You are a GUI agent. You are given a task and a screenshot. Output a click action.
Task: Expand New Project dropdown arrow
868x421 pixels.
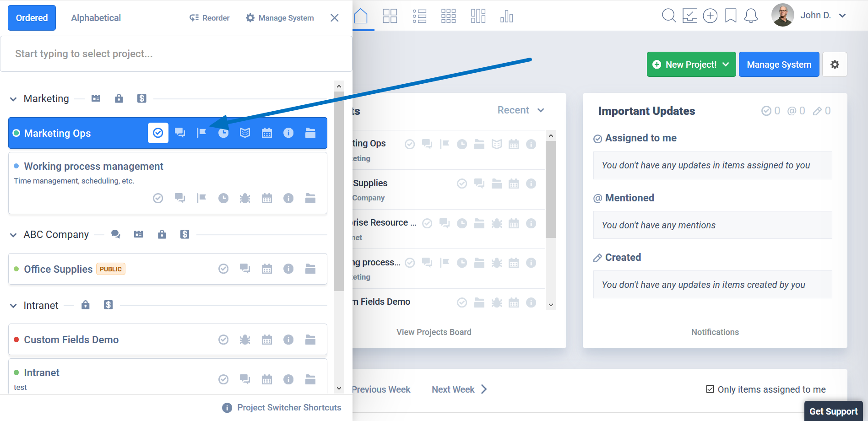click(726, 65)
